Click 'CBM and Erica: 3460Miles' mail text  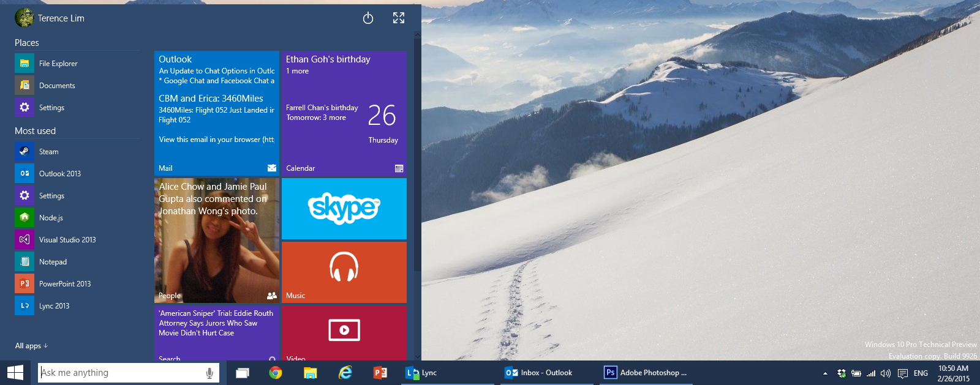pos(211,99)
